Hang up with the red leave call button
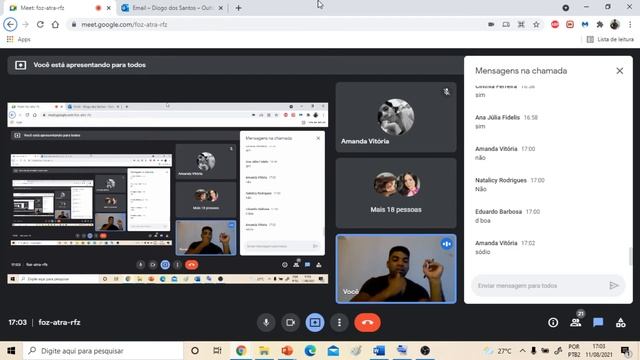Image resolution: width=640 pixels, height=360 pixels. point(367,322)
